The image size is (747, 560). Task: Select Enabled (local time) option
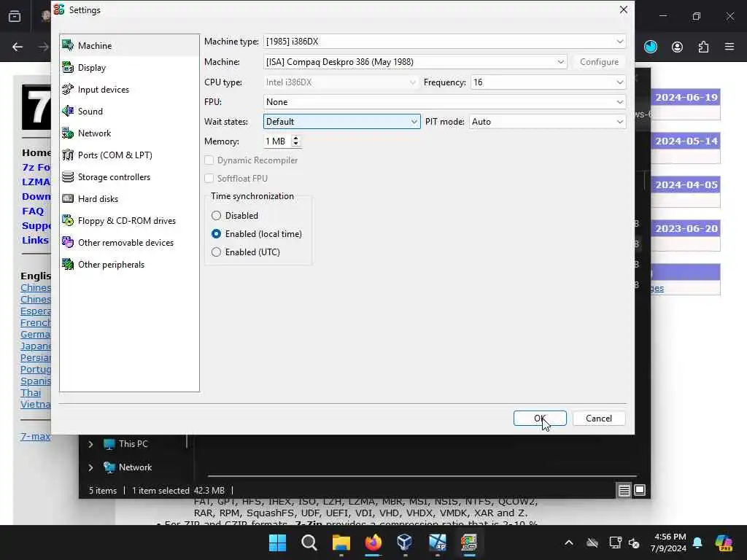tap(256, 234)
